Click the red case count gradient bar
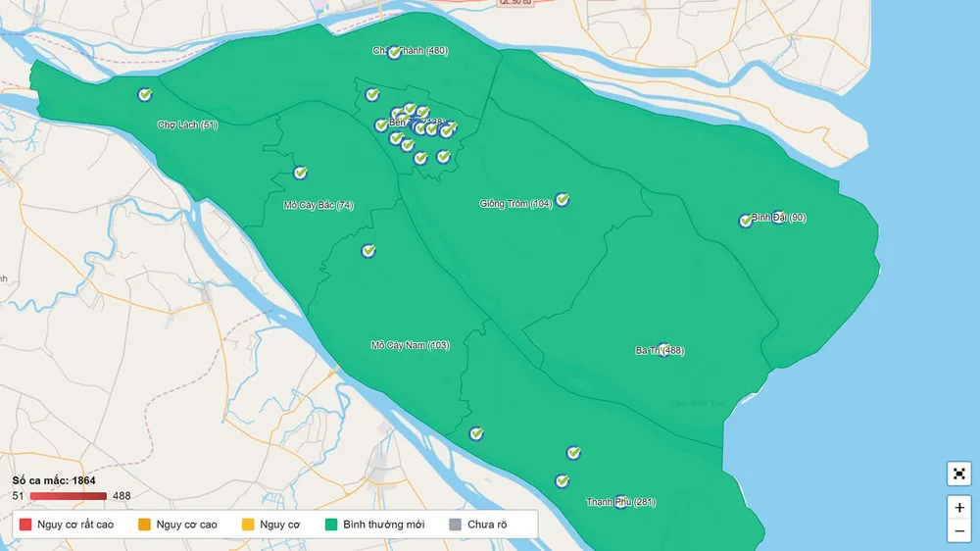The height and width of the screenshot is (551, 980). (69, 496)
